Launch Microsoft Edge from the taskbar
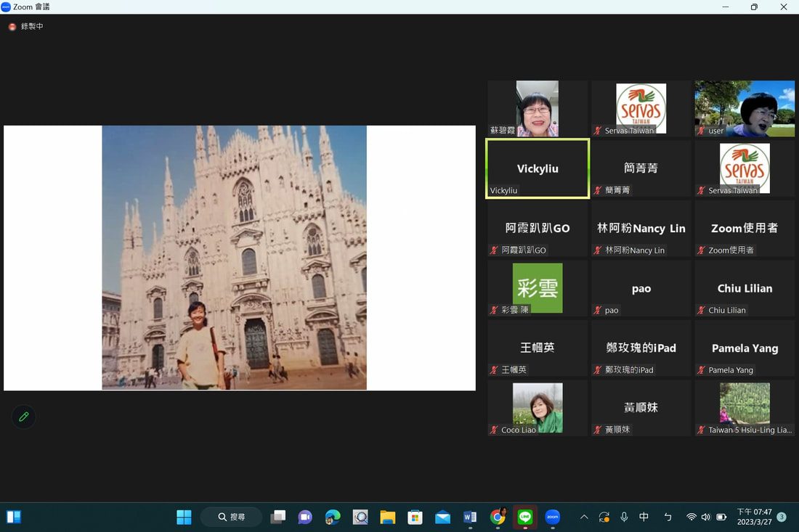799x532 pixels. (x=333, y=517)
